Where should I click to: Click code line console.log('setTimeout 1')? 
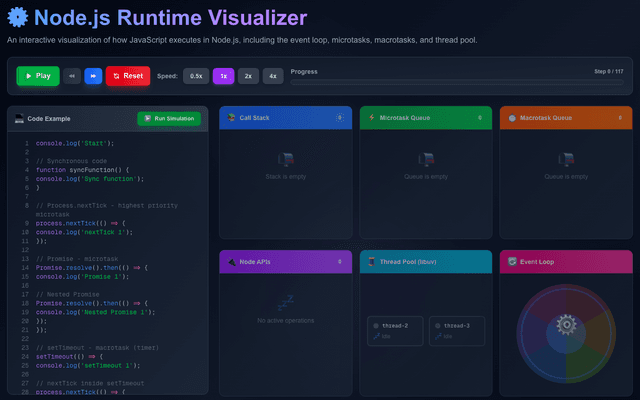88,366
